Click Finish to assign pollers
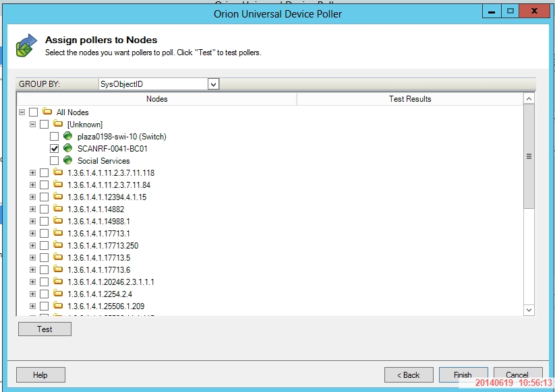The width and height of the screenshot is (555, 392). pos(463,374)
